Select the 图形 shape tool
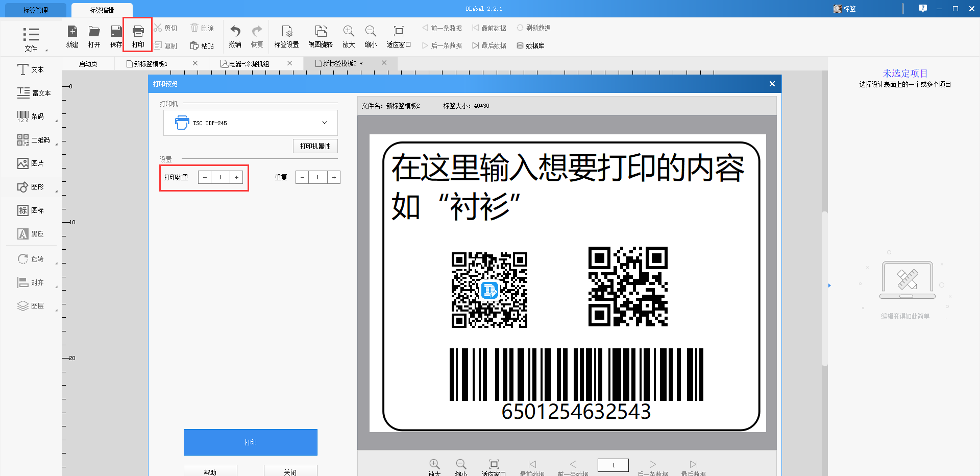This screenshot has height=476, width=980. (31, 187)
